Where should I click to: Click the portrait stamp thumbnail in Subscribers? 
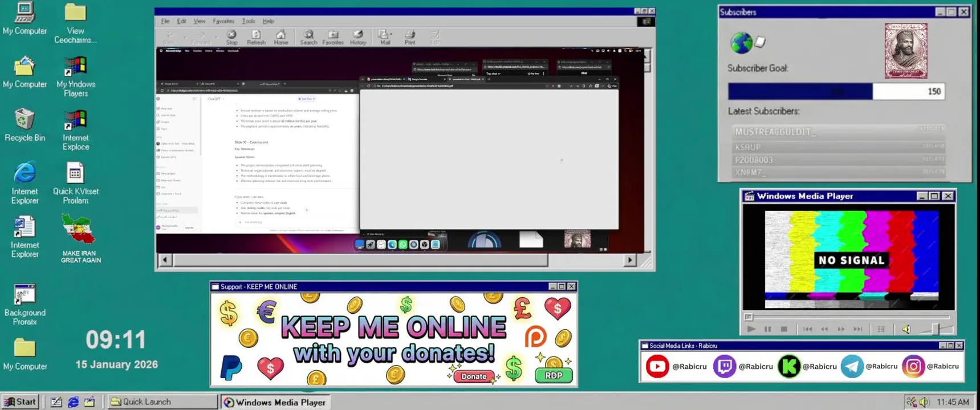tap(906, 51)
